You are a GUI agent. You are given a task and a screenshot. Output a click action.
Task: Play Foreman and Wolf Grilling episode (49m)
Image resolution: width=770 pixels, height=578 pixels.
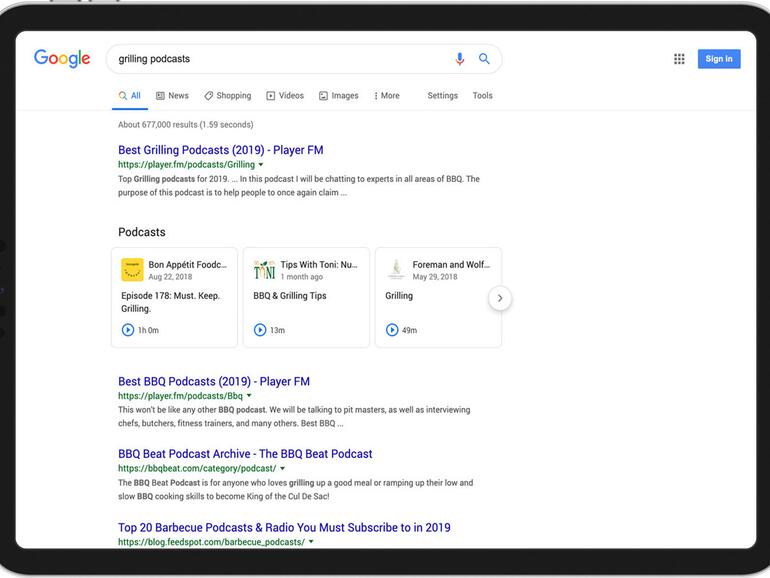click(392, 330)
